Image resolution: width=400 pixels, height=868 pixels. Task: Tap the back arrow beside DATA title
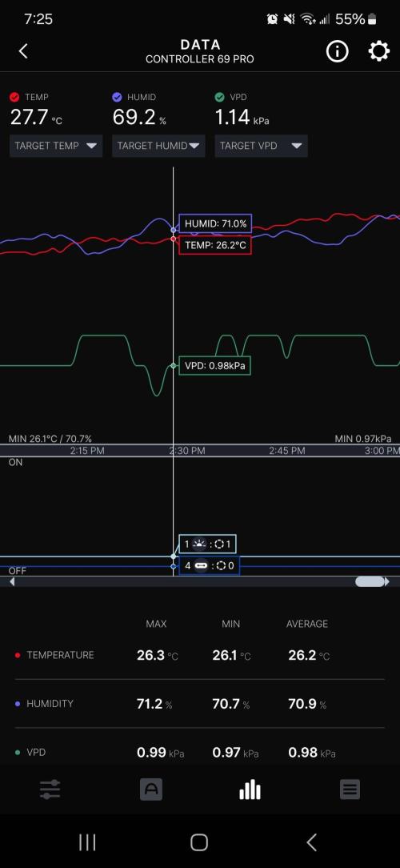(x=22, y=51)
